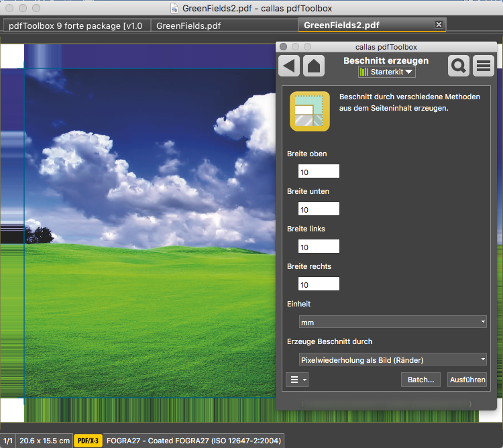The height and width of the screenshot is (448, 503).
Task: Open the Einheit mm dropdown
Action: (x=392, y=322)
